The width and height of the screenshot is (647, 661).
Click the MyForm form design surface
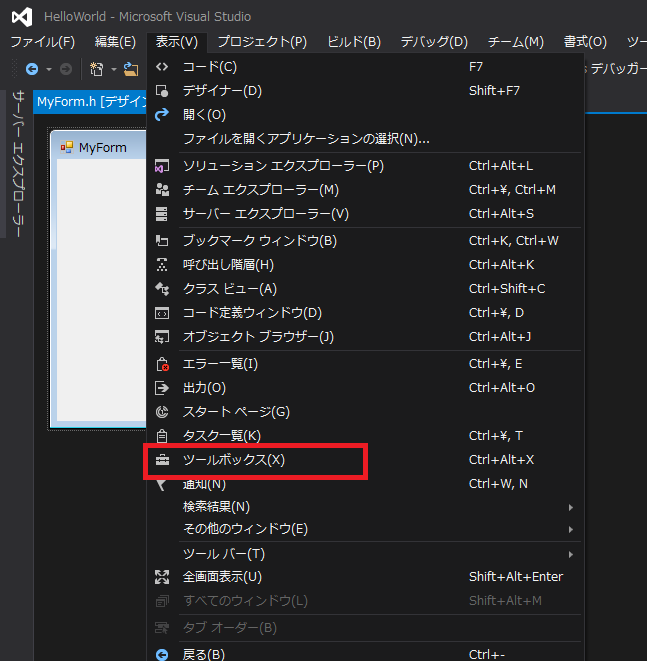pyautogui.click(x=101, y=290)
